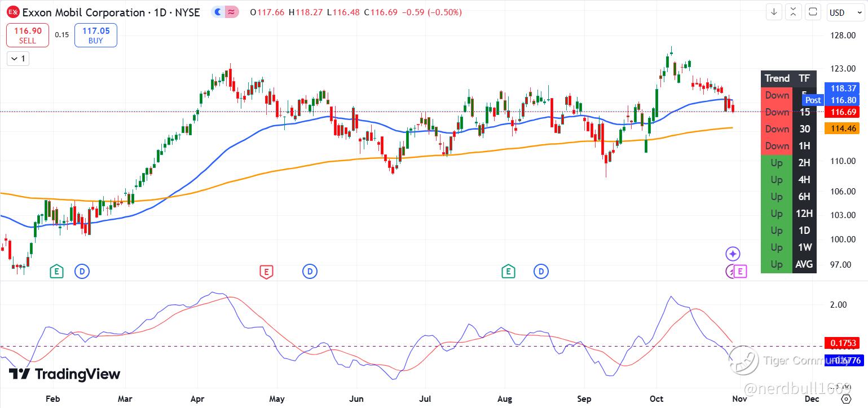
Task: Click the Up cell for 1W timeframe
Action: point(777,247)
